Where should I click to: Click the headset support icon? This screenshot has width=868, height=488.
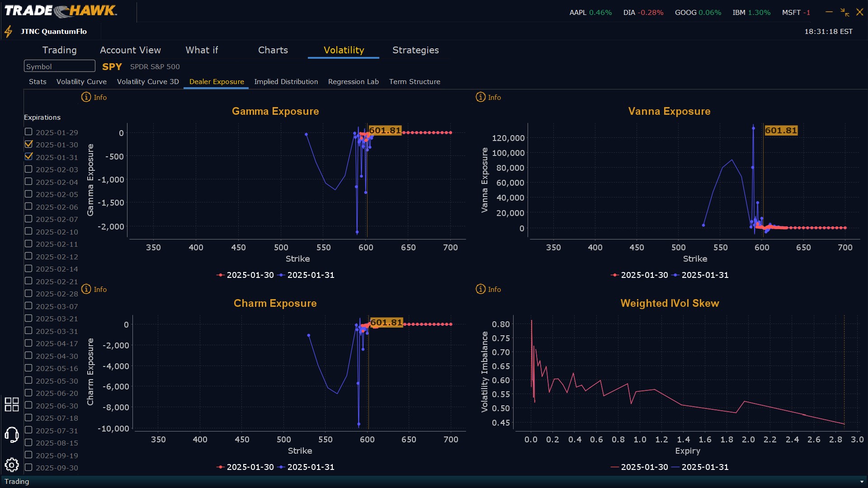click(x=11, y=435)
